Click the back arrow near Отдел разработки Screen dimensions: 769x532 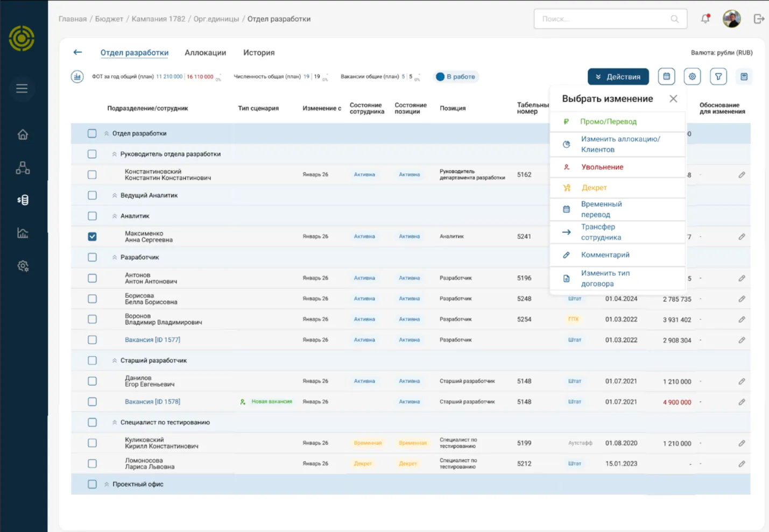point(77,52)
